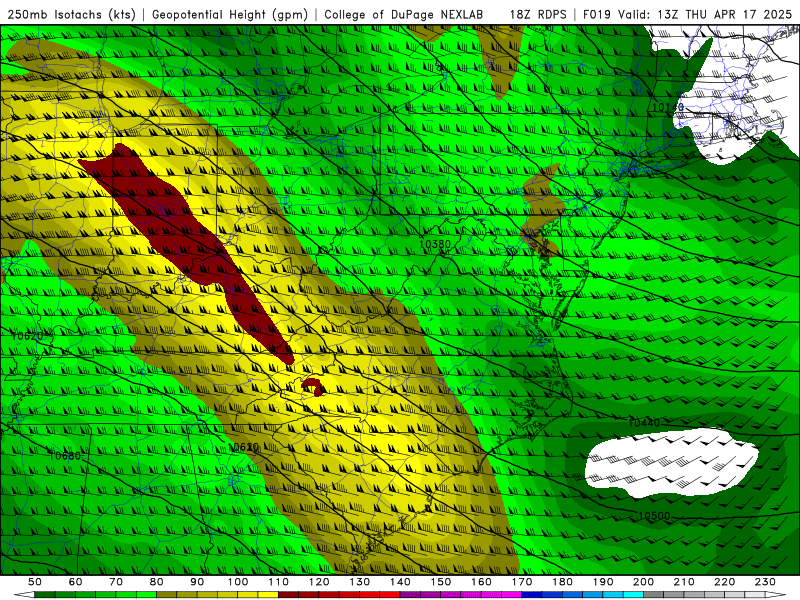
Task: Click the 100 value on the color scale
Action: pyautogui.click(x=238, y=582)
